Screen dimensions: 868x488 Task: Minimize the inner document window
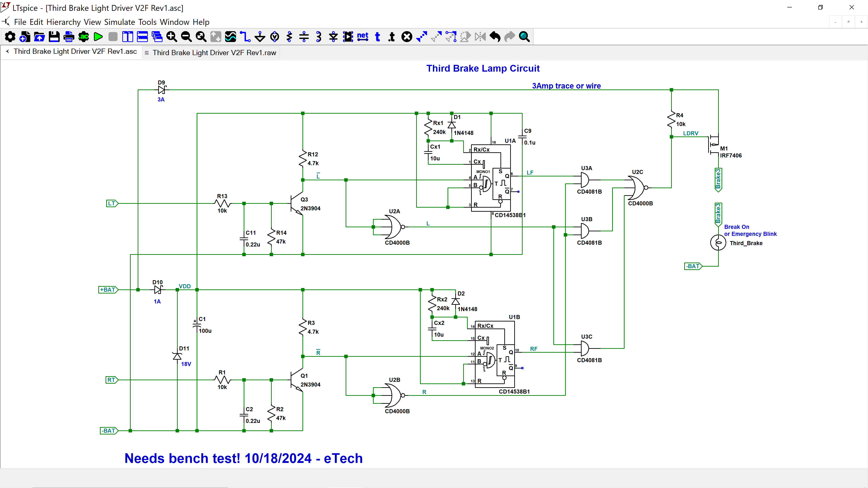(836, 22)
